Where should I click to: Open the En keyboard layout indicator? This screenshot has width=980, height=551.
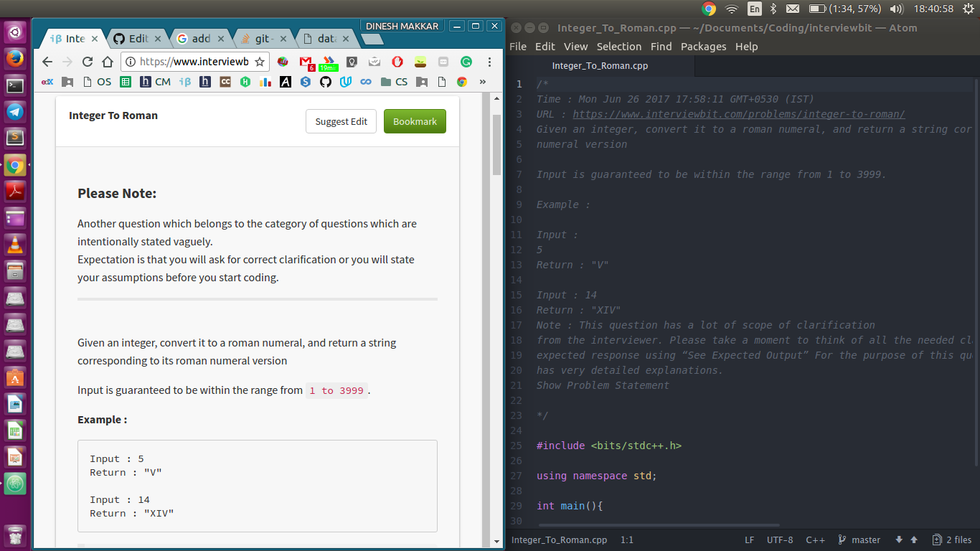point(755,9)
